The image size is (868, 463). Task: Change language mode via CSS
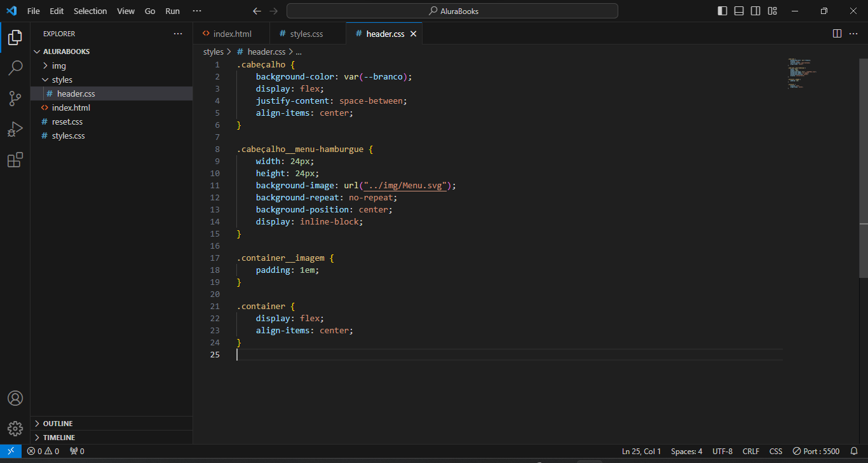coord(776,451)
